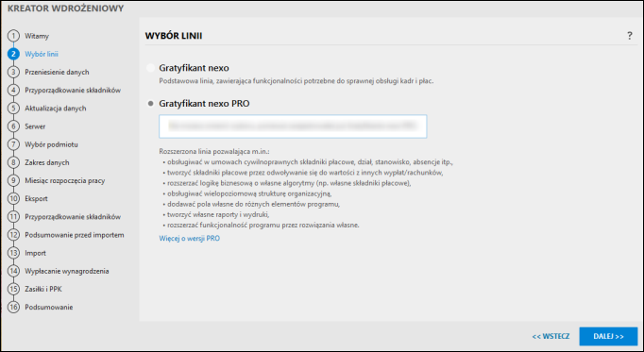Jump to step 8 Zakres danych
The height and width of the screenshot is (352, 644).
point(39,162)
